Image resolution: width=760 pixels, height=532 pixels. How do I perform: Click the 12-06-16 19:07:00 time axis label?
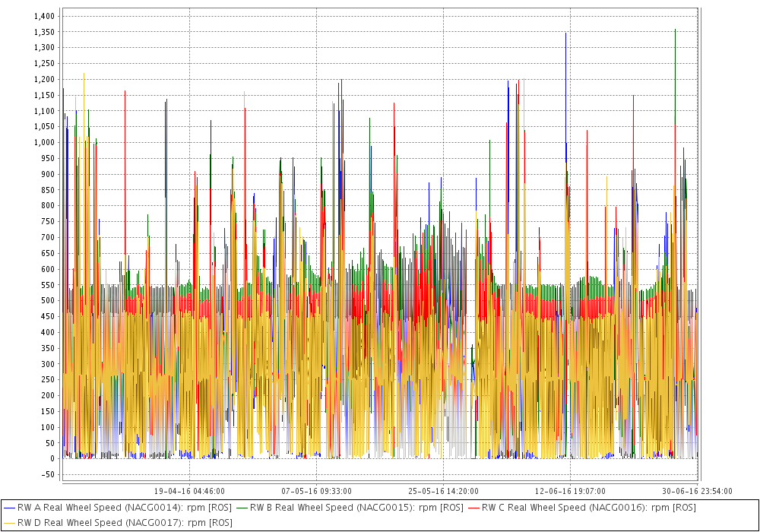570,491
